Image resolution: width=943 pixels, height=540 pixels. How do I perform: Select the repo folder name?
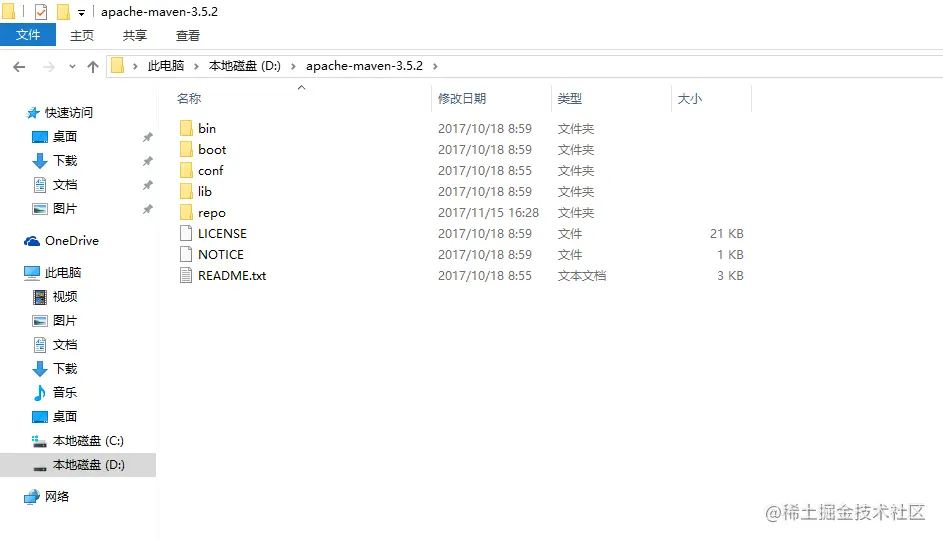coord(212,213)
